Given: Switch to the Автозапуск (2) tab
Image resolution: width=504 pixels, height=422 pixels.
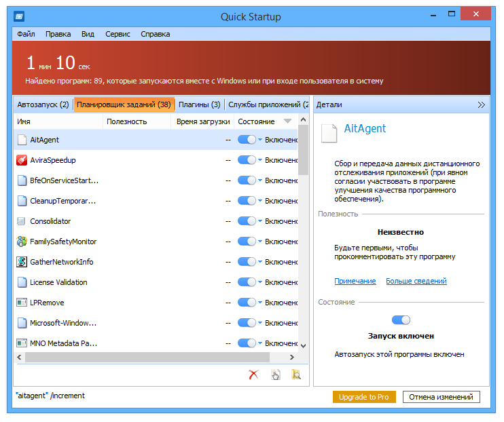Looking at the screenshot, I should point(43,104).
